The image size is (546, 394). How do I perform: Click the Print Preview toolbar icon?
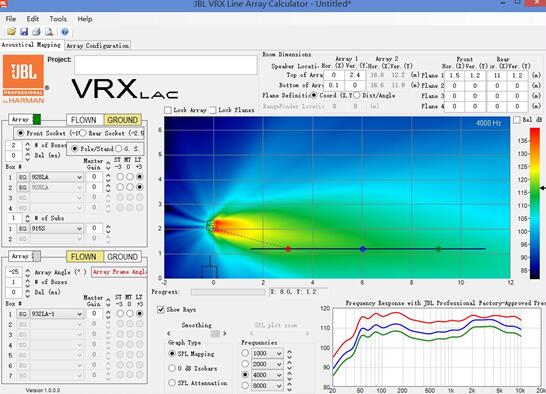(x=49, y=32)
